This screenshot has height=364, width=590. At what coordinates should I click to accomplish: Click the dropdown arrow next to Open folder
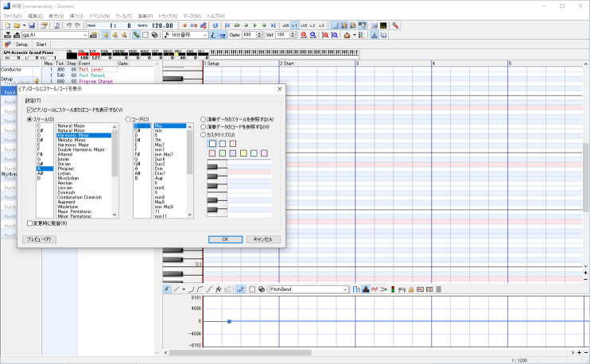pos(24,25)
